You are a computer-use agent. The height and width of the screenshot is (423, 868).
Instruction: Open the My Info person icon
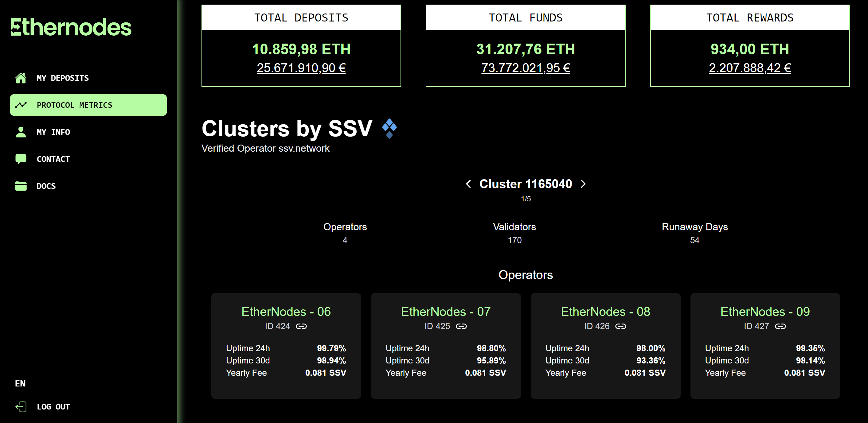click(21, 132)
